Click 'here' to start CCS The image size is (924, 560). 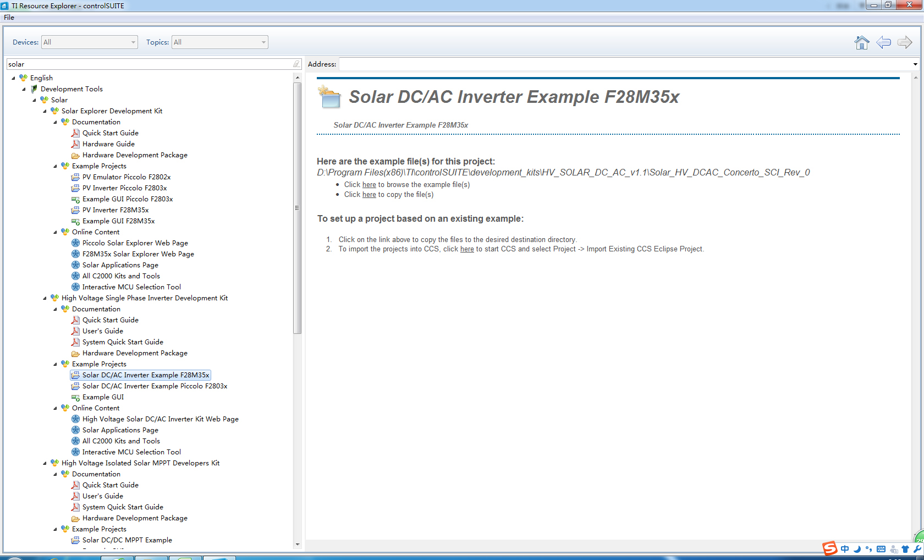pyautogui.click(x=467, y=249)
